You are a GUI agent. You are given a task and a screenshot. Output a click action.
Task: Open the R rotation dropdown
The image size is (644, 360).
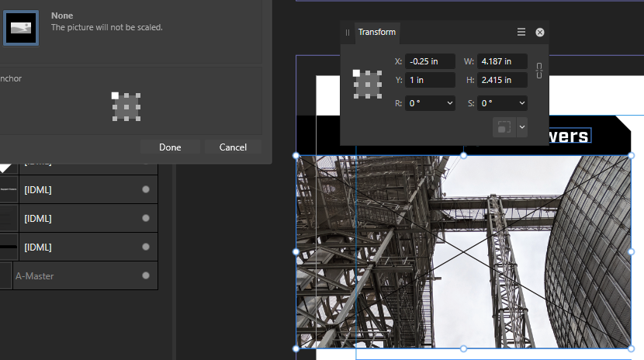(450, 103)
